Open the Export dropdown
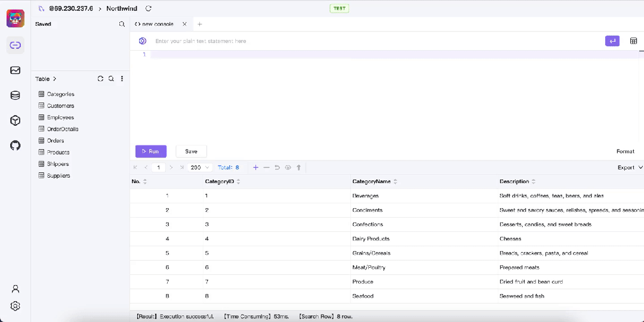This screenshot has height=322, width=644. tap(630, 168)
